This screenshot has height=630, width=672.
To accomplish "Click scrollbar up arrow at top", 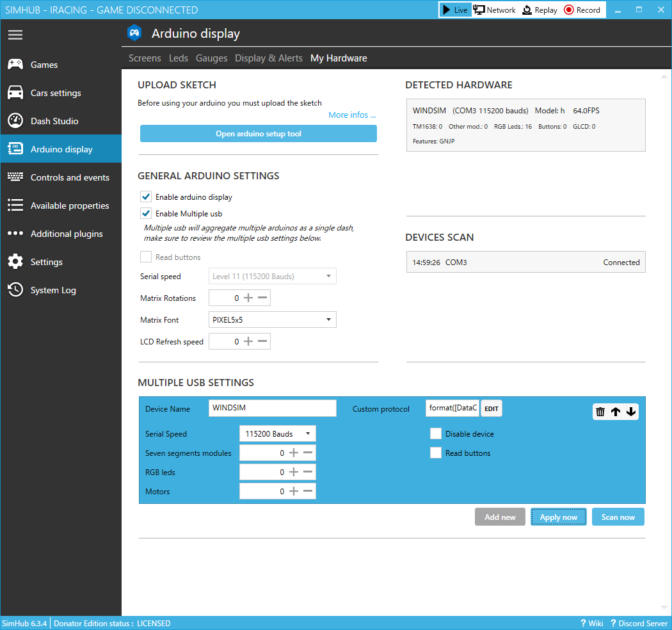I will click(664, 76).
